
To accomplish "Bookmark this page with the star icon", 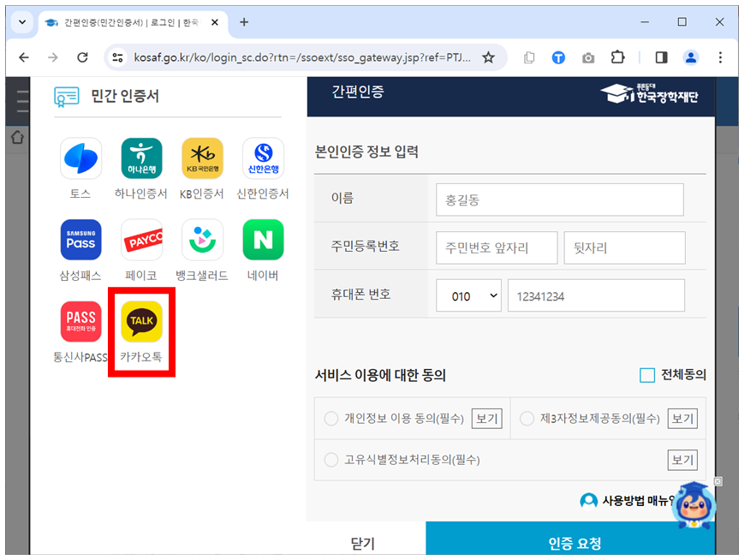I will click(x=488, y=57).
